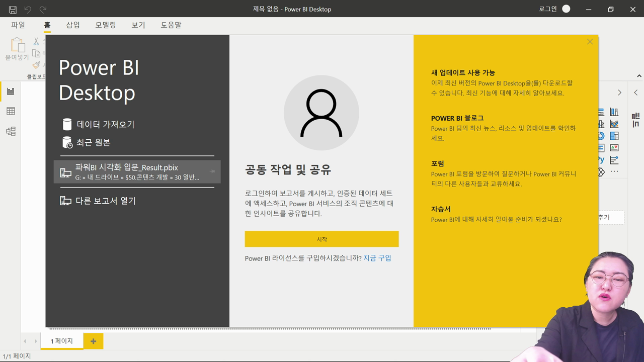Switch to the Data table view icon
The height and width of the screenshot is (362, 644).
[11, 111]
